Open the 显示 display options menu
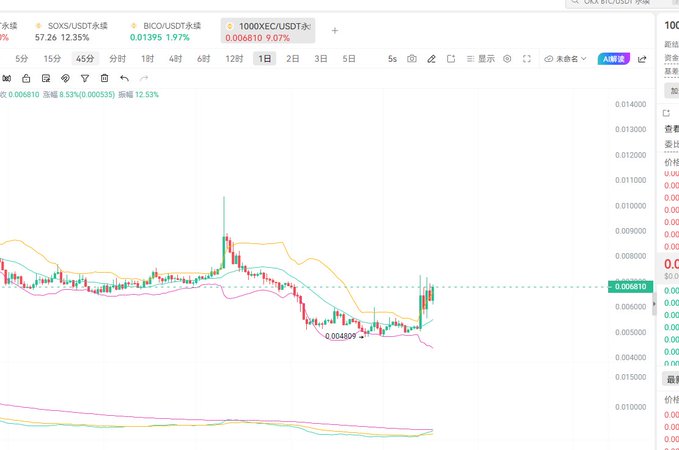The height and width of the screenshot is (450, 679). (x=481, y=59)
